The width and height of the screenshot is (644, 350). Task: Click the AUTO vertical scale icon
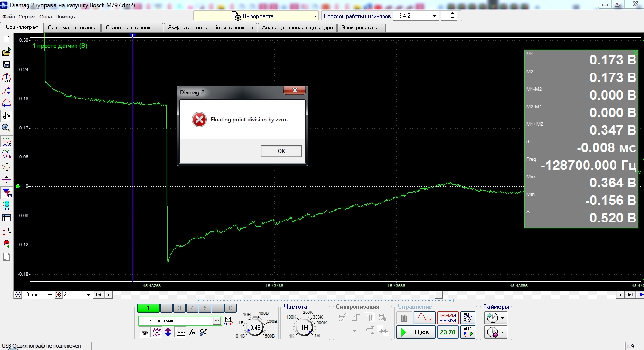click(x=7, y=77)
